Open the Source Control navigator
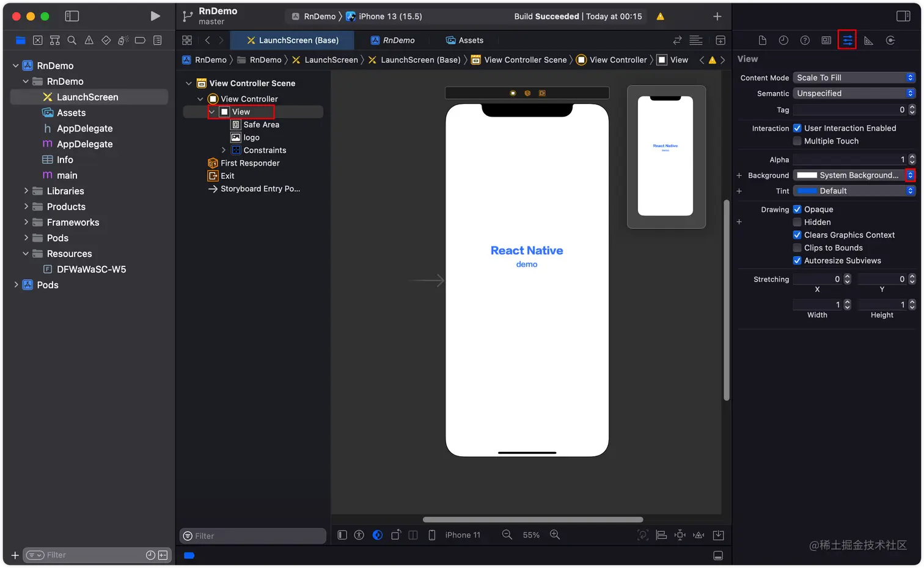The width and height of the screenshot is (924, 568). point(38,40)
